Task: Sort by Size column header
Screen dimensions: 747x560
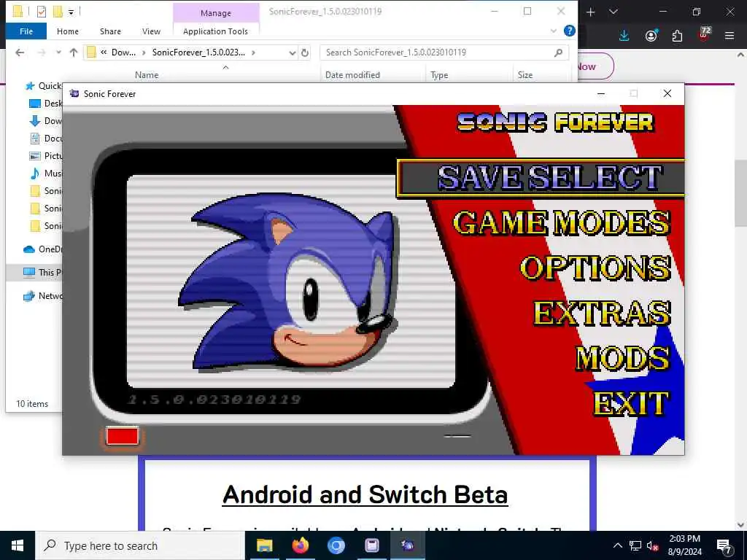Action: pos(525,75)
